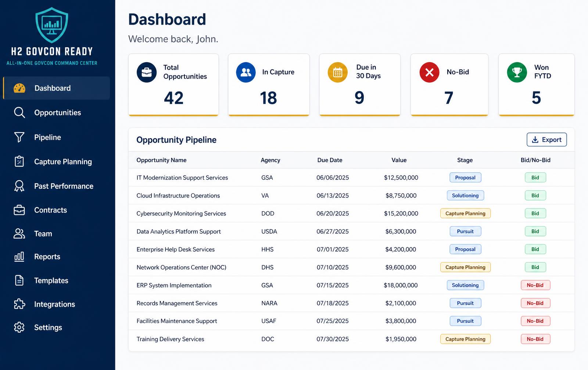This screenshot has height=370, width=588.
Task: Click the Due in 30 Days calendar icon
Action: (337, 72)
